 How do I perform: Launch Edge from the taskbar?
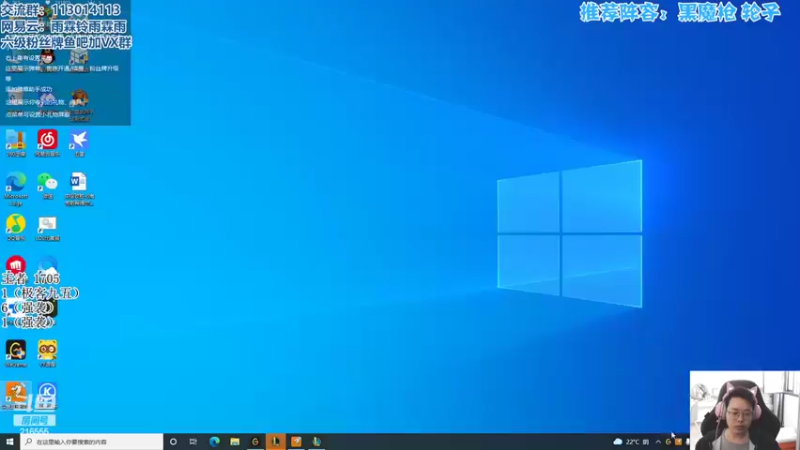tap(214, 442)
